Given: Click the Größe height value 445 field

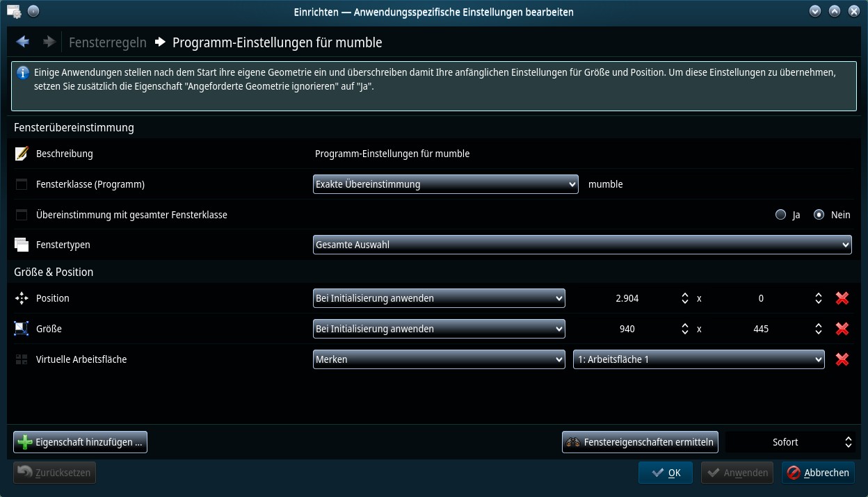Looking at the screenshot, I should pos(761,329).
